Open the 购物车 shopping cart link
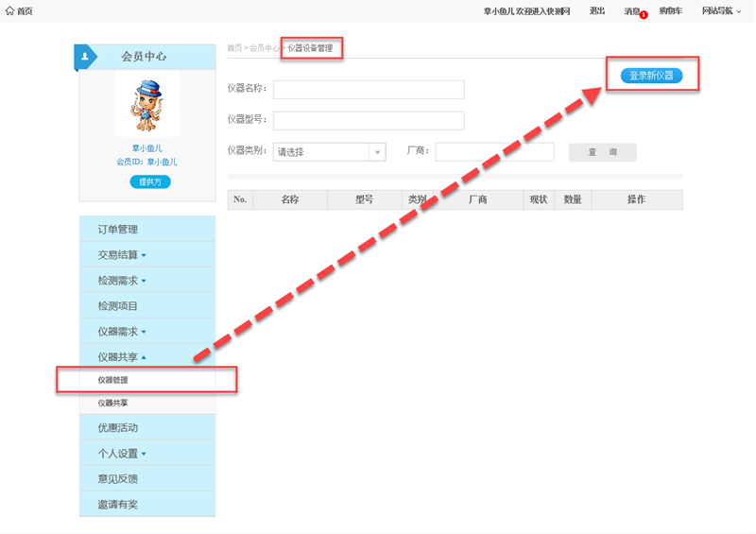 (x=671, y=11)
